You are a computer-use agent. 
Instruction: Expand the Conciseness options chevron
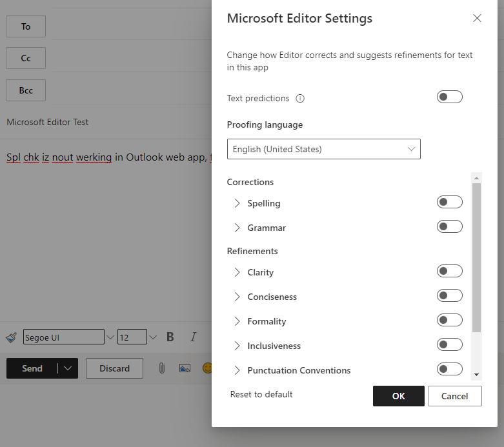pyautogui.click(x=237, y=297)
